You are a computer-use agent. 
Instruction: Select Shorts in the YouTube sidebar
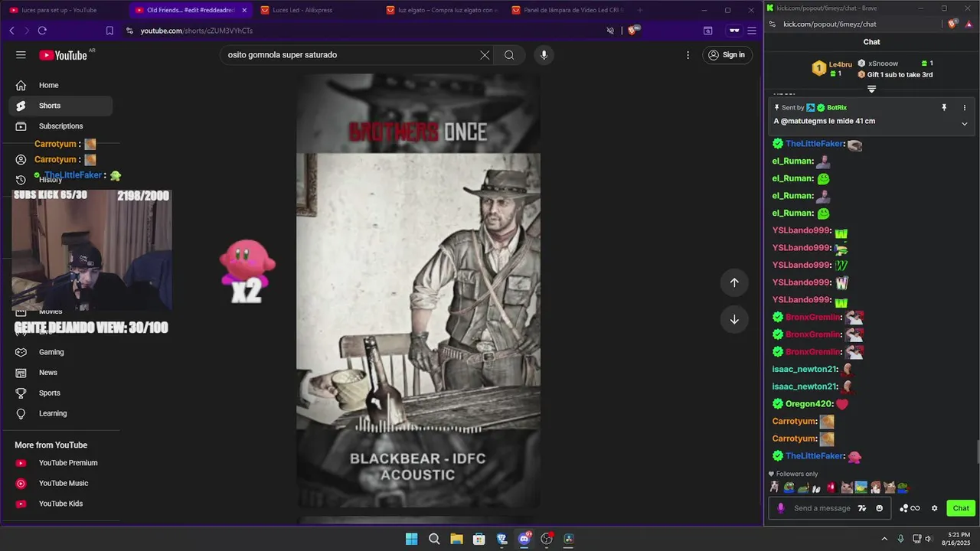[60, 106]
